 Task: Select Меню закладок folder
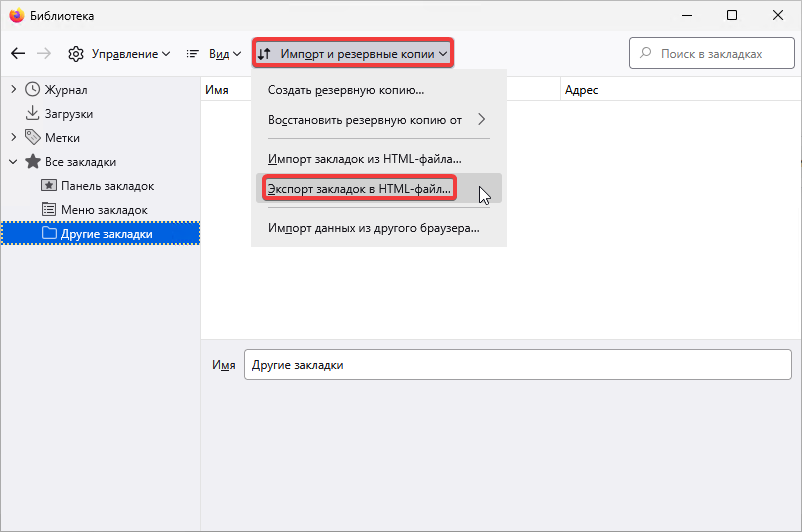point(103,210)
